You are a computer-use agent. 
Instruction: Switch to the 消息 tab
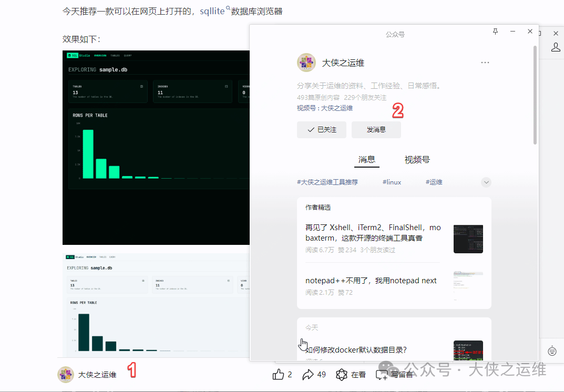[367, 160]
